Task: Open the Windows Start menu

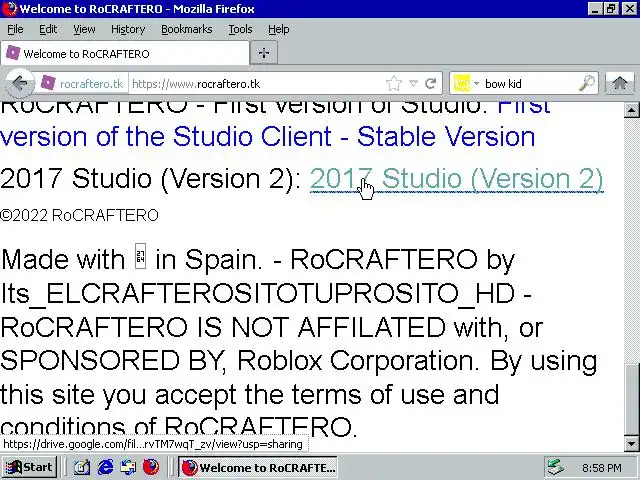Action: (29, 467)
